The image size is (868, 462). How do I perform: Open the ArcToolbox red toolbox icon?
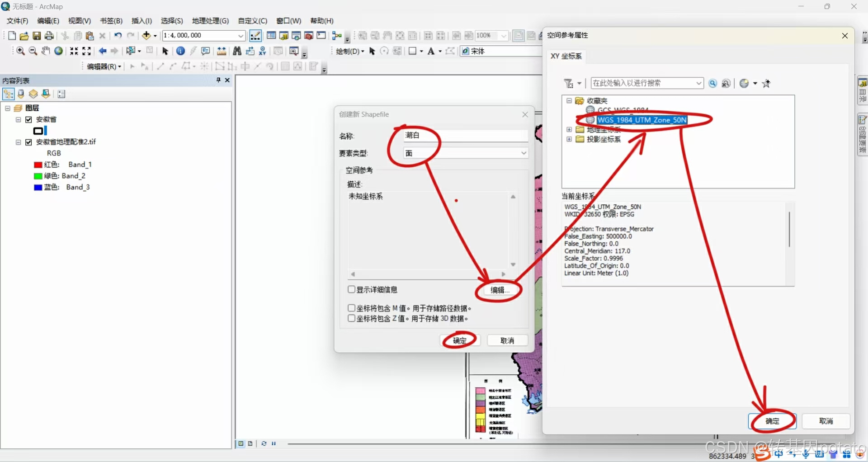coord(309,35)
